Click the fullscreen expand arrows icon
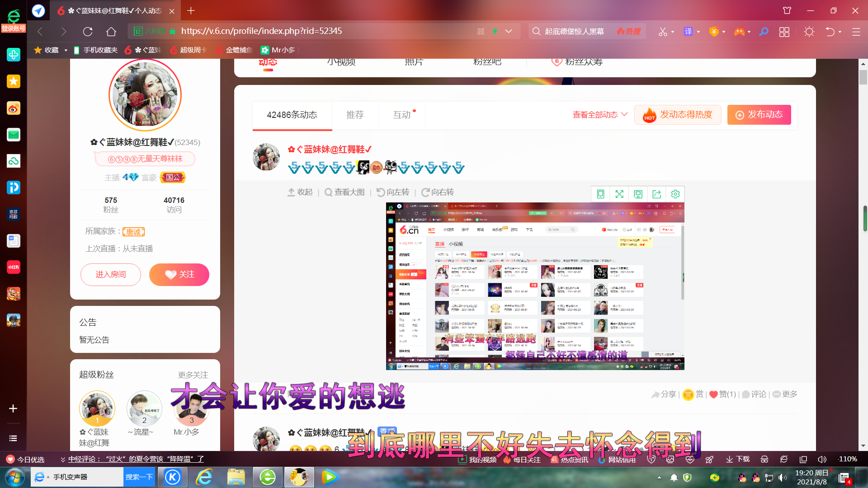868x488 pixels. [619, 194]
